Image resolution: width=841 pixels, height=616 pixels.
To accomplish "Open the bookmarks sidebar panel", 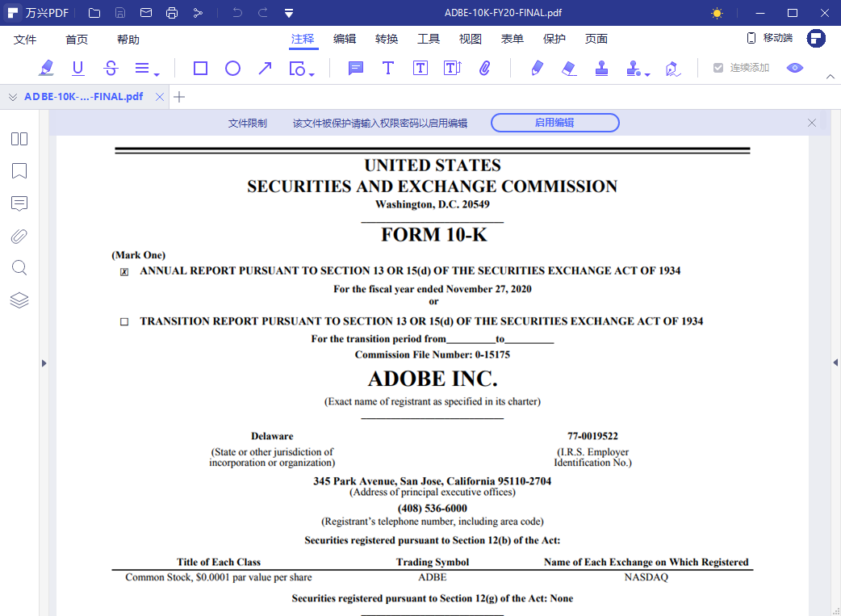I will pos(19,171).
